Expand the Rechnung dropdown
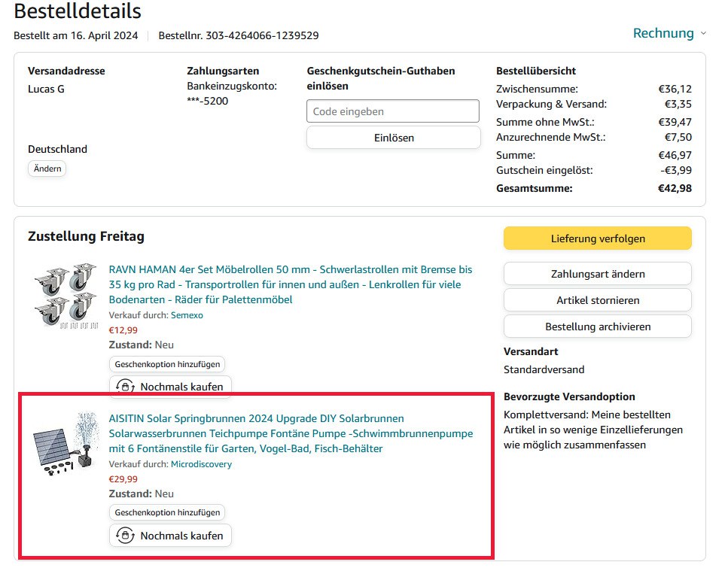This screenshot has height=568, width=728. (669, 33)
